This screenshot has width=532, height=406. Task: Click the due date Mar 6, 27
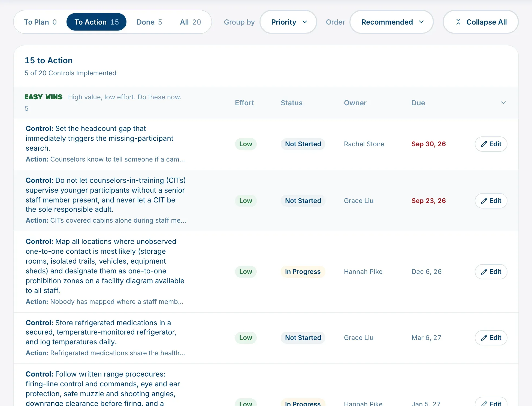(x=426, y=338)
